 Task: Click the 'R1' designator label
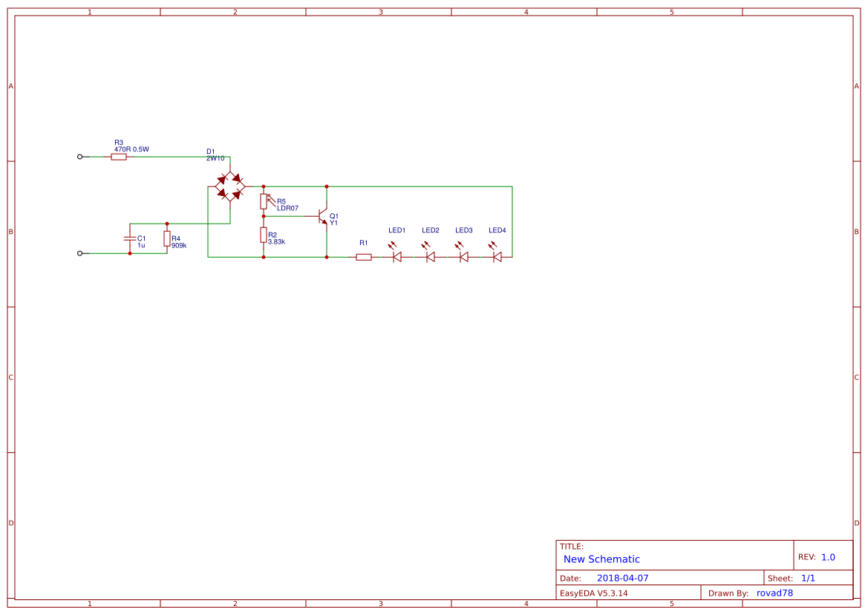(x=363, y=243)
